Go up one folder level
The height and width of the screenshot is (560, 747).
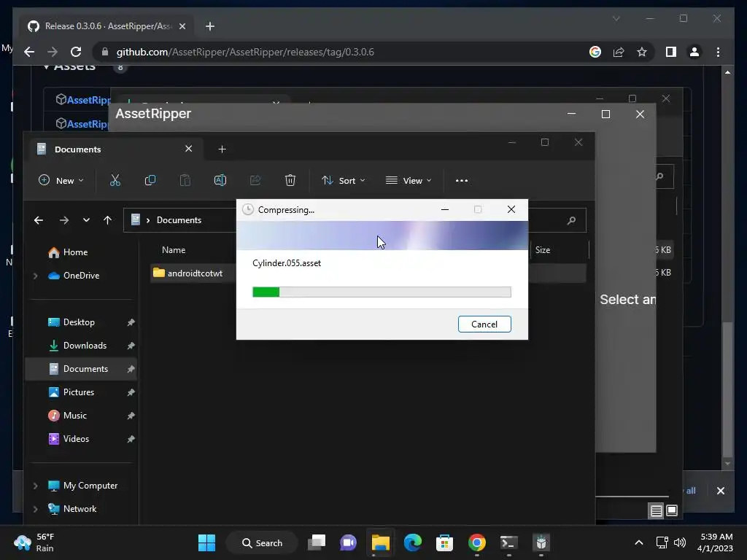click(x=108, y=220)
